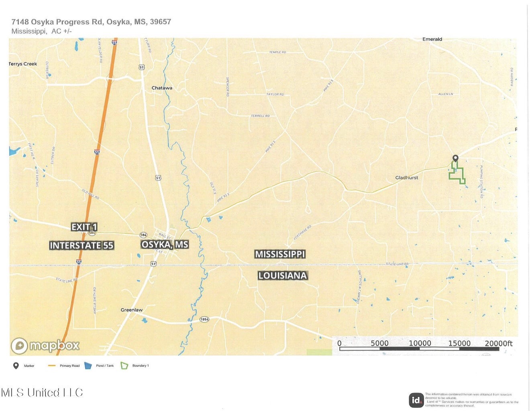The width and height of the screenshot is (532, 411).
Task: Click the 'Pond / Tank' legend text
Action: coord(105,366)
